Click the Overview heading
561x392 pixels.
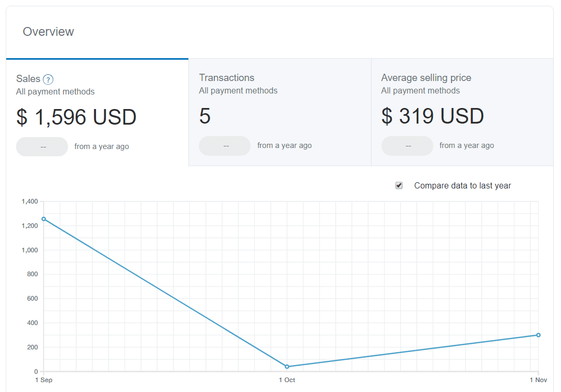(48, 32)
